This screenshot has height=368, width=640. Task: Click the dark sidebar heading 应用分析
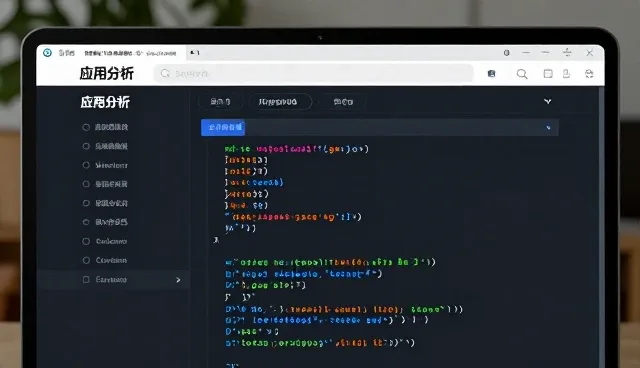(105, 102)
